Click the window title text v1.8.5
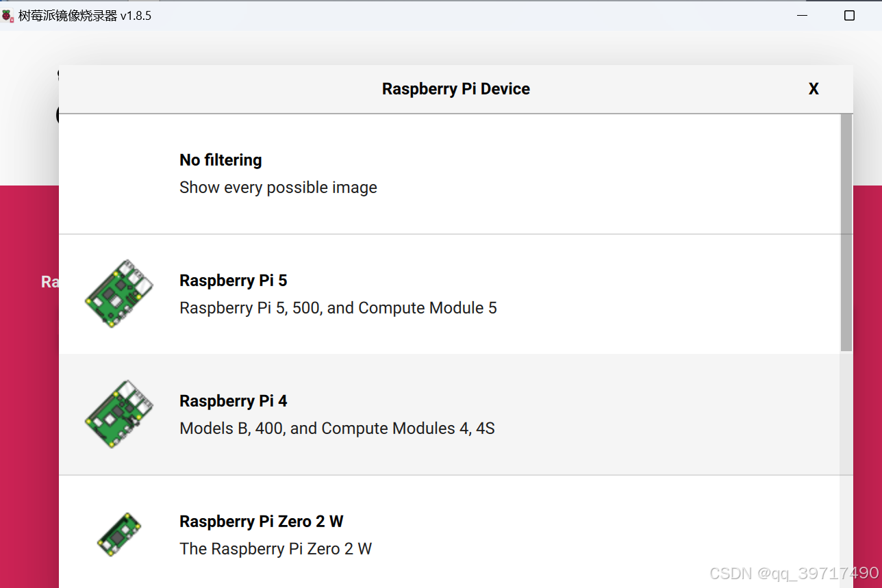This screenshot has height=588, width=882. point(136,16)
